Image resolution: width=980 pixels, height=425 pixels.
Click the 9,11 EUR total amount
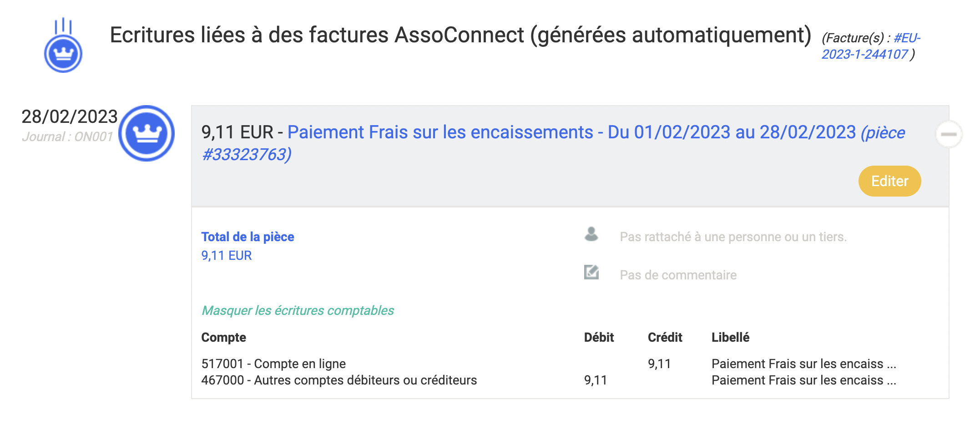click(x=227, y=255)
